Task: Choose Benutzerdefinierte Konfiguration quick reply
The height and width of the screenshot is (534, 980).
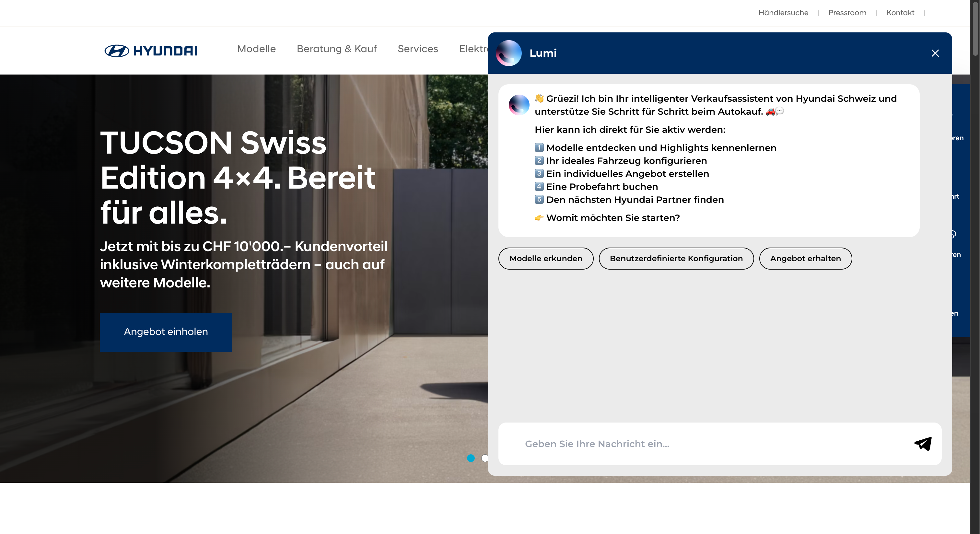Action: coord(676,259)
